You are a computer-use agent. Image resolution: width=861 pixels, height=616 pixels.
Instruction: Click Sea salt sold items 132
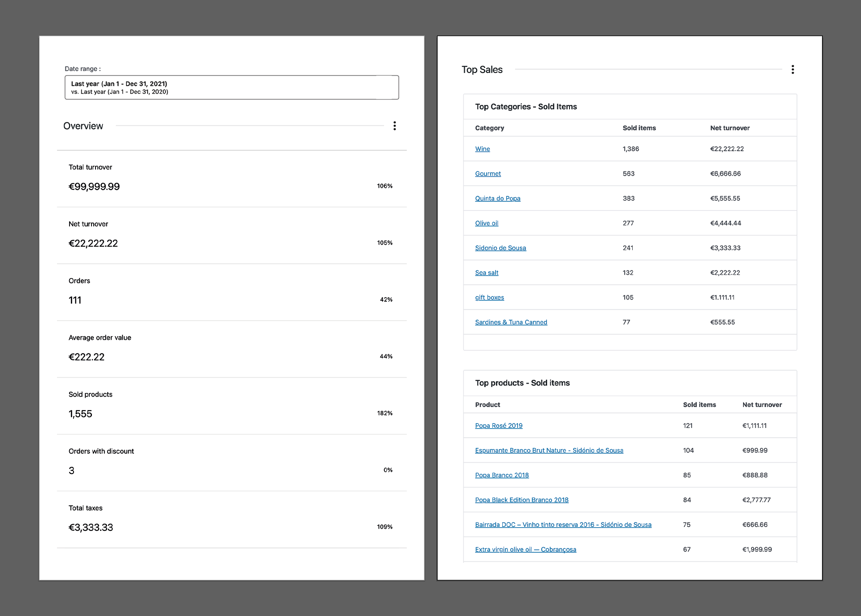point(628,273)
